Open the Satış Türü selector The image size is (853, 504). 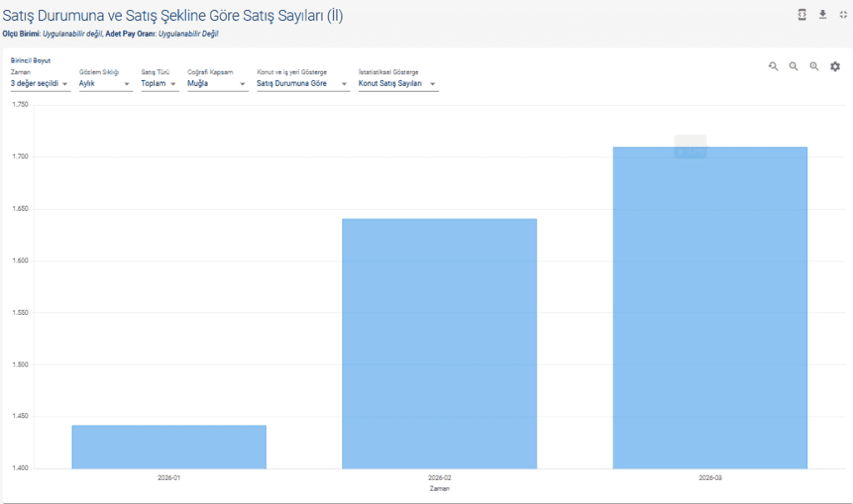pyautogui.click(x=159, y=83)
